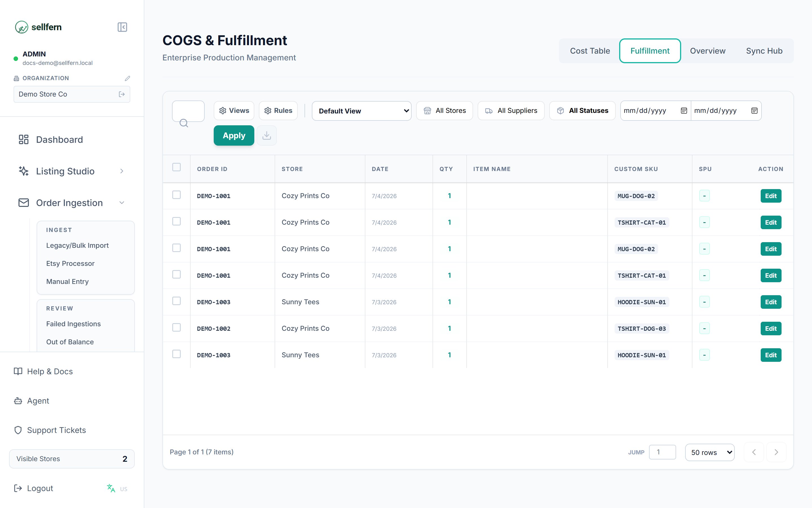Screen dimensions: 812x508
Task: Open Failed Ingestions menu item
Action: 74,324
